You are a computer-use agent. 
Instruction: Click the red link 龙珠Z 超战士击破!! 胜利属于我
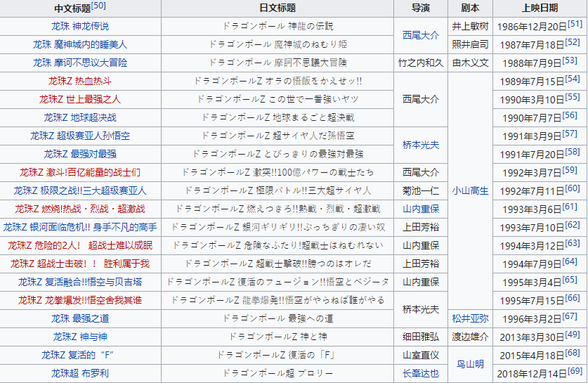click(x=80, y=264)
